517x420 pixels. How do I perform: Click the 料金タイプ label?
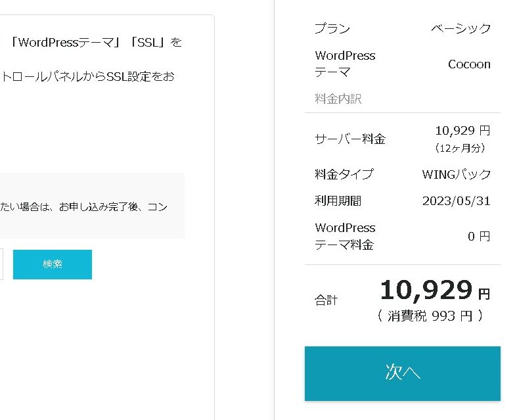(344, 174)
